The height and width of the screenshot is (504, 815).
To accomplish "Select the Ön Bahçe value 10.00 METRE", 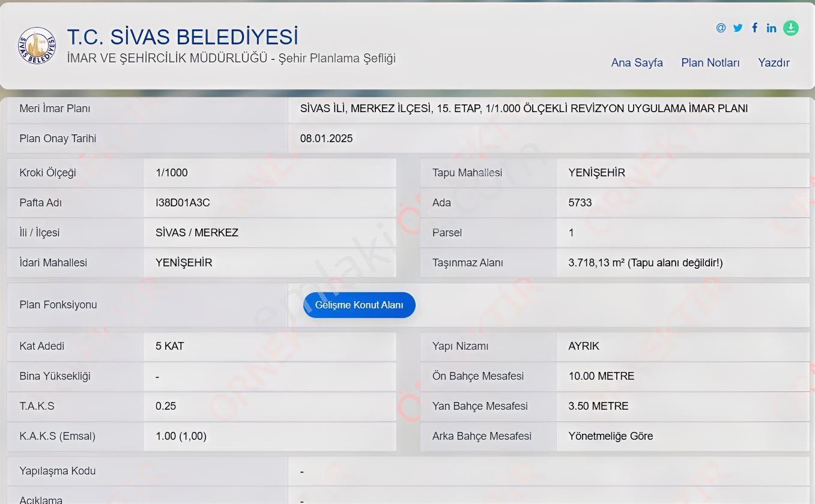I will tap(601, 376).
